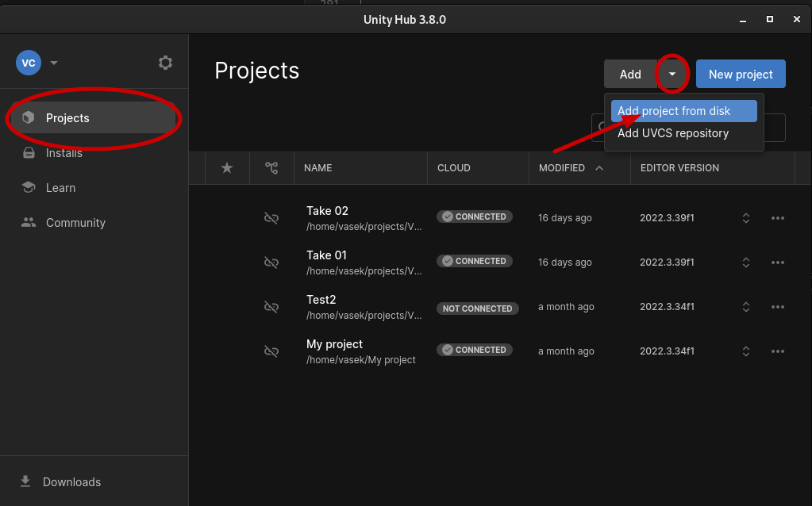Go to the Installs tab
This screenshot has height=506, width=812.
pyautogui.click(x=63, y=153)
